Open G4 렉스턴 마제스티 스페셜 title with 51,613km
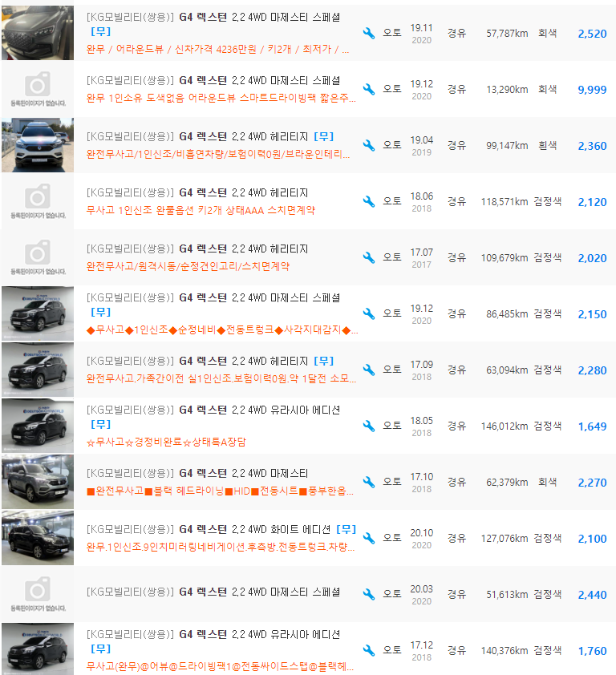 213,592
